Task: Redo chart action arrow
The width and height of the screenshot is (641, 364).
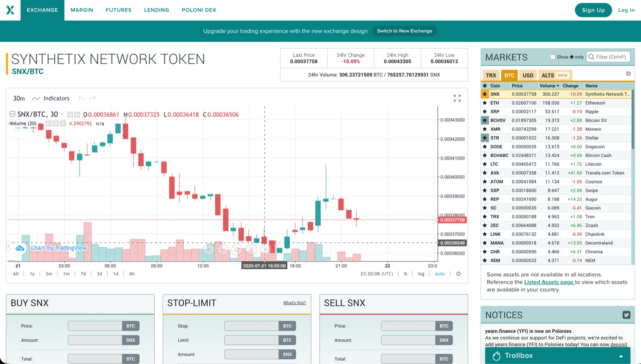Action: [93, 98]
